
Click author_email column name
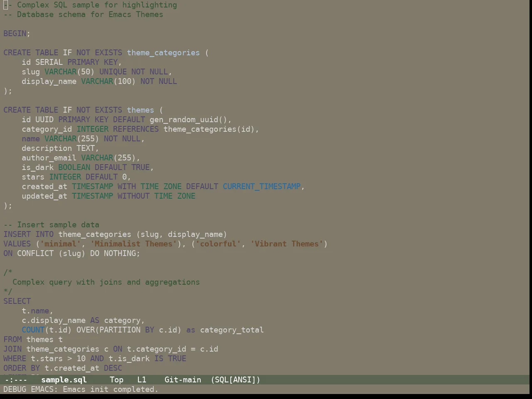49,158
